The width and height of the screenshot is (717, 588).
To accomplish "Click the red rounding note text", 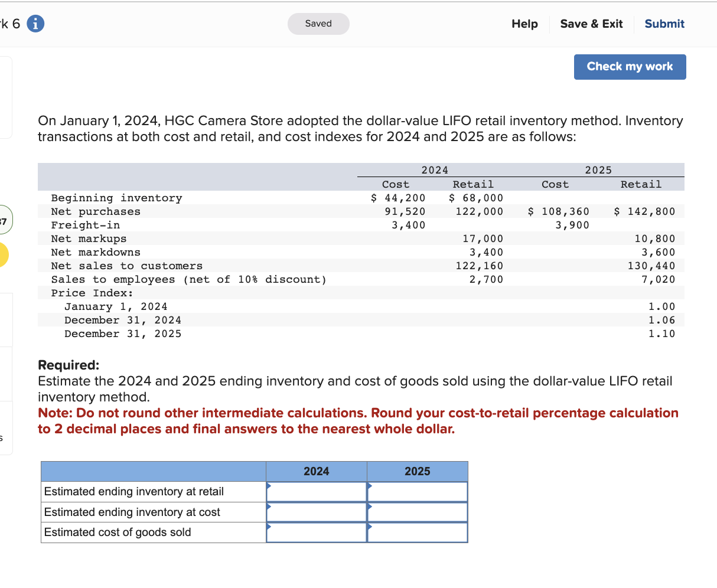I will point(358,421).
